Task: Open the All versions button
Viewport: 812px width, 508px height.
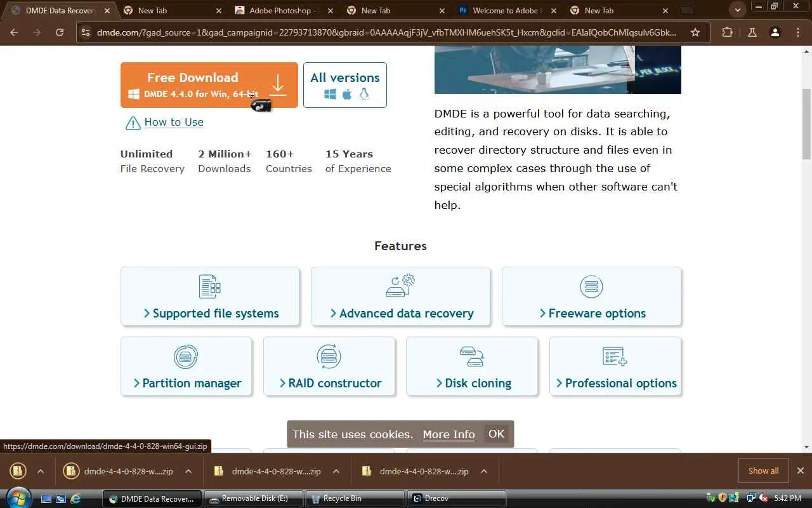Action: pyautogui.click(x=345, y=85)
